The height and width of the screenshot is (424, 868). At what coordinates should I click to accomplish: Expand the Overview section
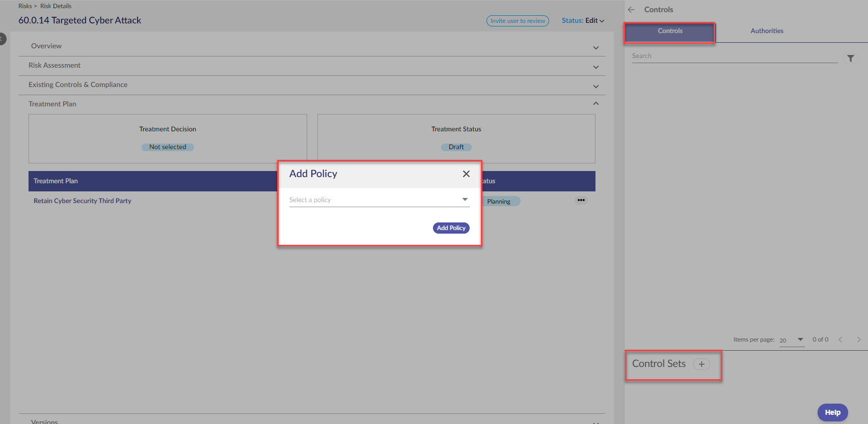312,46
